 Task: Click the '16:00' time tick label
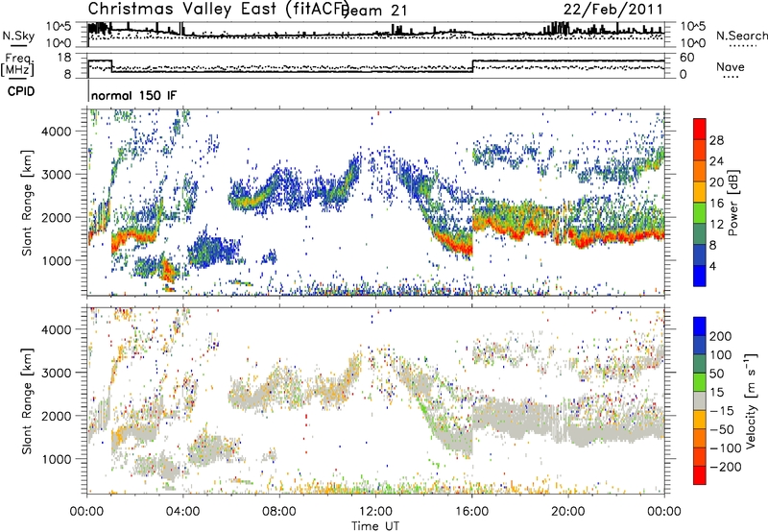pyautogui.click(x=471, y=512)
